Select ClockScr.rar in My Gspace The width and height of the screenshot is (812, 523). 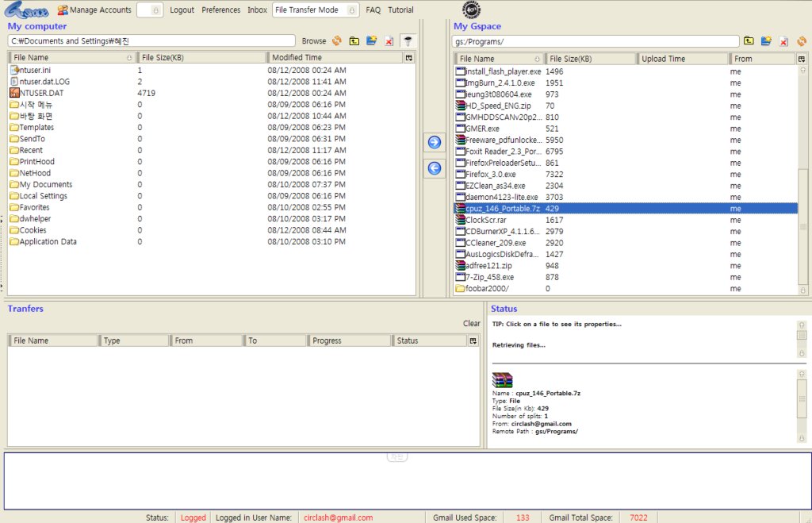coord(626,220)
